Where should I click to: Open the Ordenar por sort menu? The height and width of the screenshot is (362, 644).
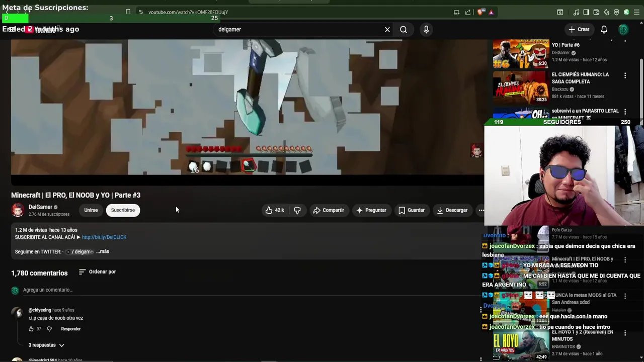98,272
